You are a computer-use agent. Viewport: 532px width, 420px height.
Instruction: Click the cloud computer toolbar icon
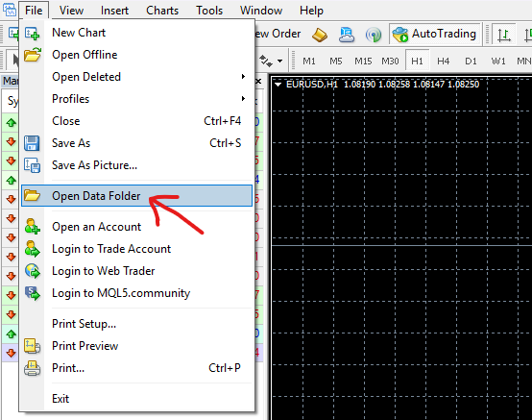pyautogui.click(x=347, y=35)
